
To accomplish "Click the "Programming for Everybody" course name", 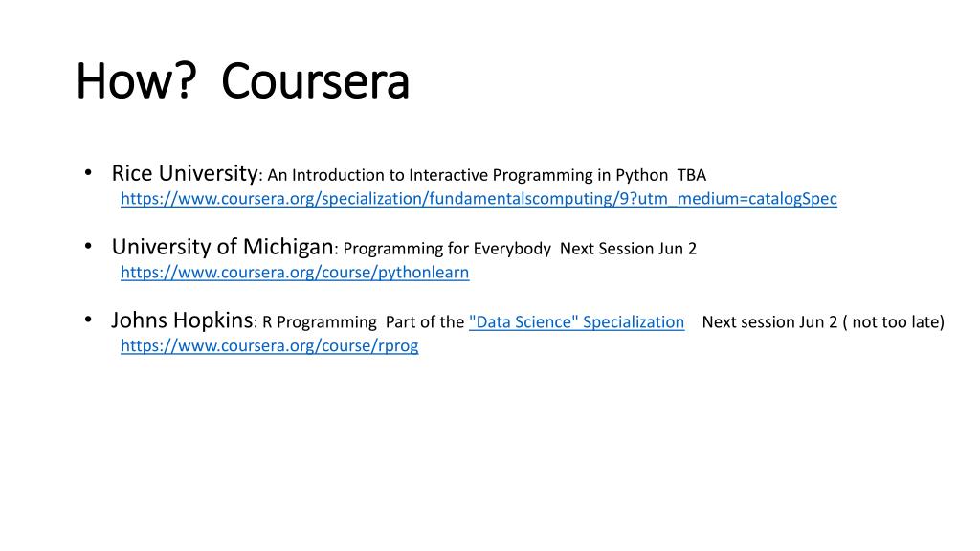I will point(447,249).
